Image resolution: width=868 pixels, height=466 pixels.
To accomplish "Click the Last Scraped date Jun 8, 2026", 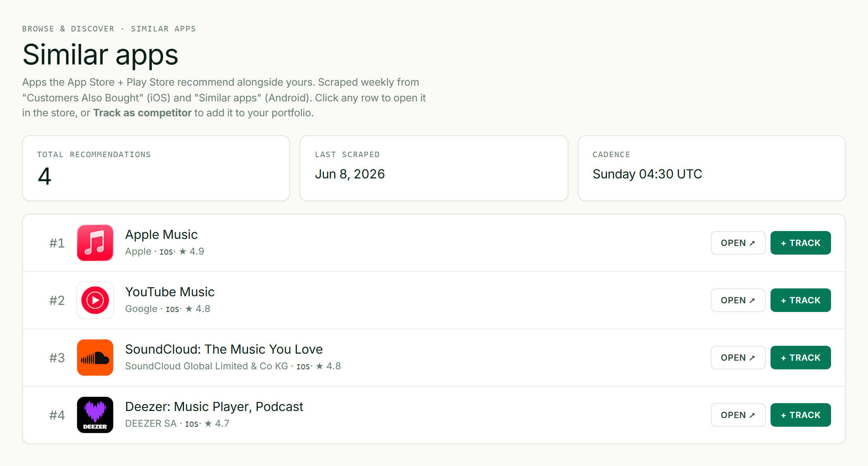I will (x=350, y=174).
